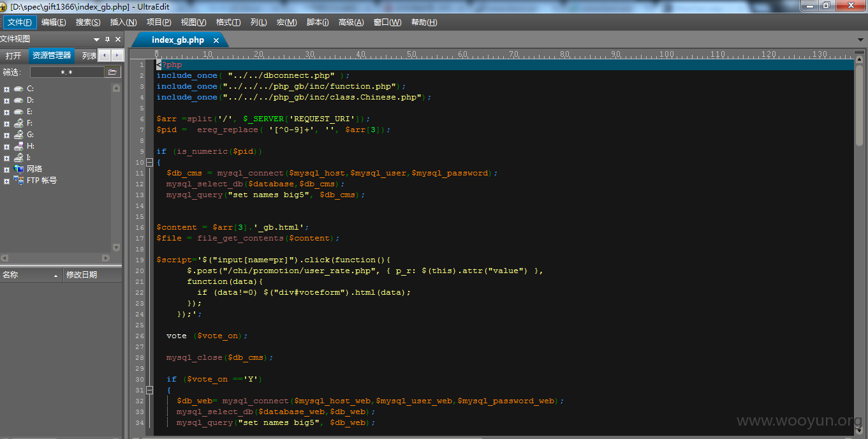Image resolution: width=868 pixels, height=439 pixels.
Task: Open the 插入(N) menu
Action: click(x=124, y=22)
